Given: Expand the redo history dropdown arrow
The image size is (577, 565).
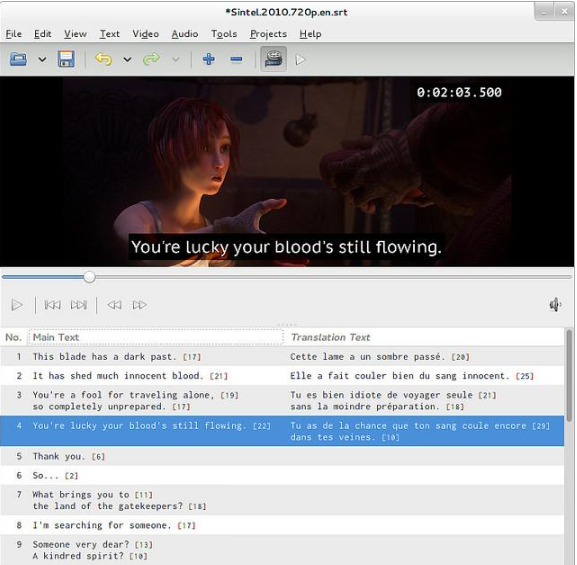Looking at the screenshot, I should (x=176, y=59).
